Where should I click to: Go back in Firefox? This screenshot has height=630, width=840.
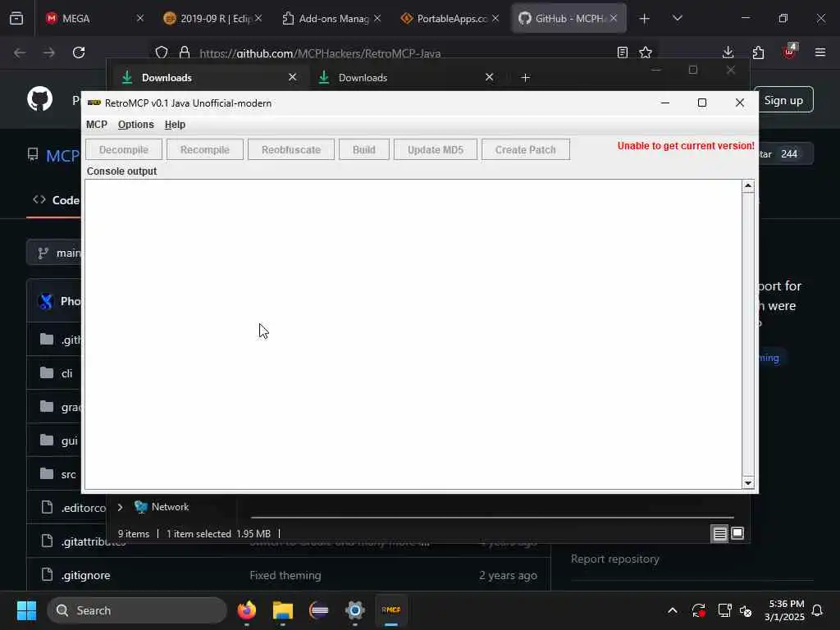[x=20, y=52]
